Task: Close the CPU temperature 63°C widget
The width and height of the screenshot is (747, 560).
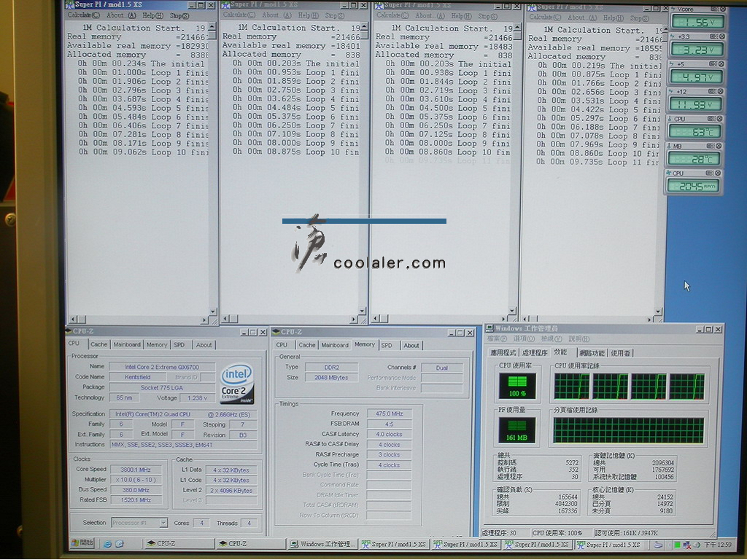Action: pos(720,119)
